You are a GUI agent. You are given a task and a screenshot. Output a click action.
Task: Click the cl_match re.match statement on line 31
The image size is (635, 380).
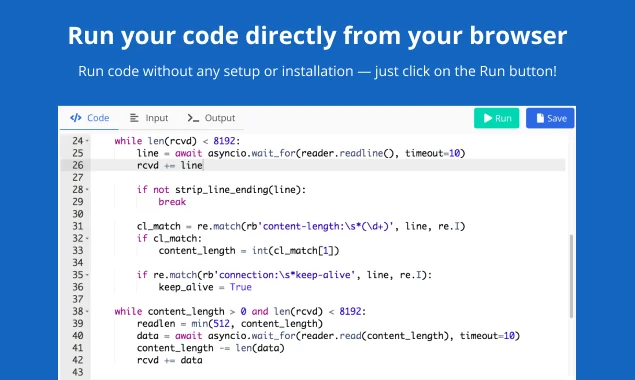point(301,226)
